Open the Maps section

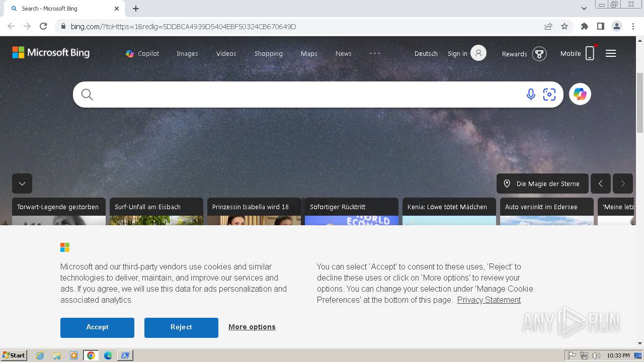click(309, 53)
